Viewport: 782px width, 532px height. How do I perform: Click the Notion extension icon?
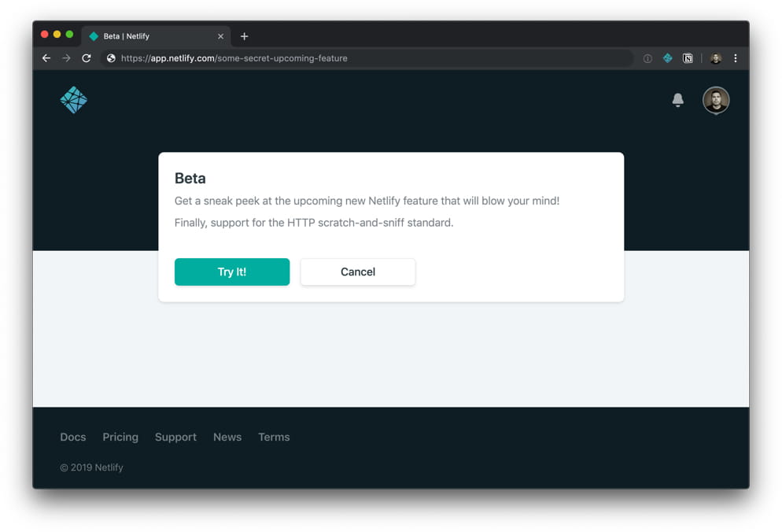(x=688, y=57)
